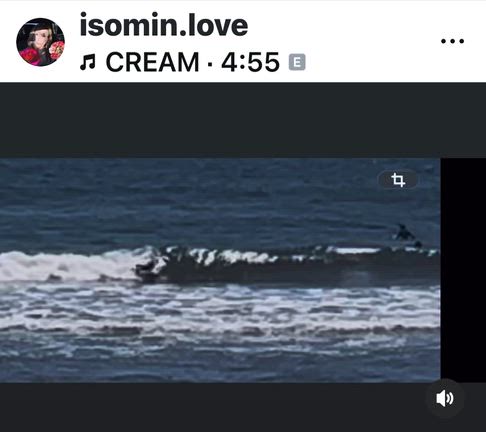Mute the video with the speaker button

pos(445,398)
